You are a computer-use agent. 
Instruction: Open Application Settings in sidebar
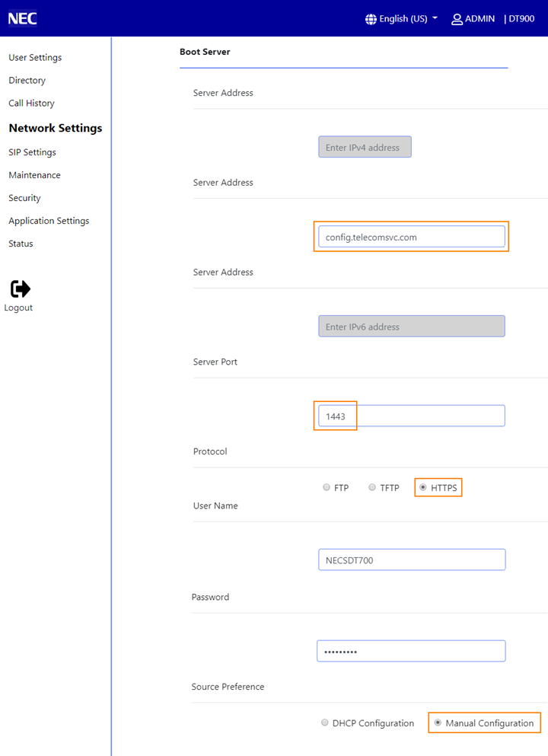49,221
